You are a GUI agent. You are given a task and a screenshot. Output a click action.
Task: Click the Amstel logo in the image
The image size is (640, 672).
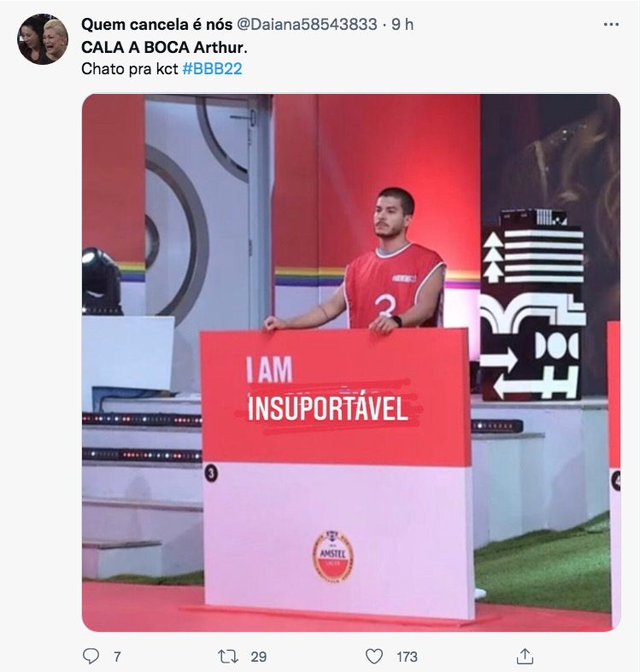(x=333, y=555)
